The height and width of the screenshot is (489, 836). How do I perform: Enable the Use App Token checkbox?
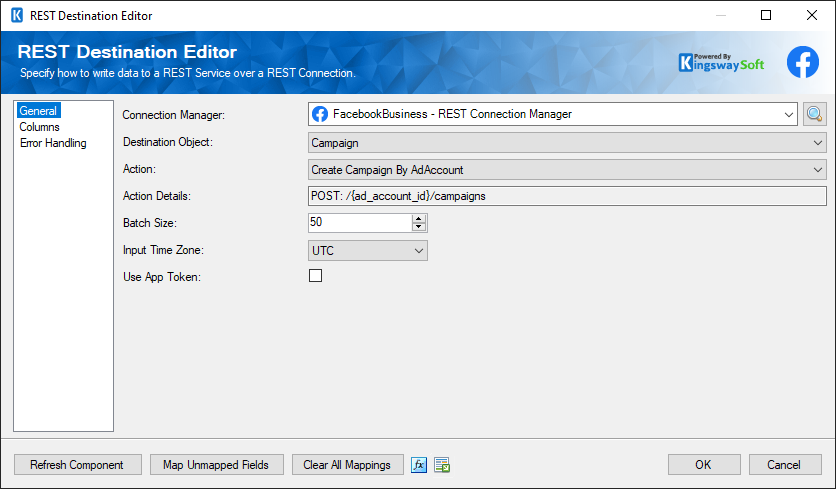pyautogui.click(x=316, y=276)
